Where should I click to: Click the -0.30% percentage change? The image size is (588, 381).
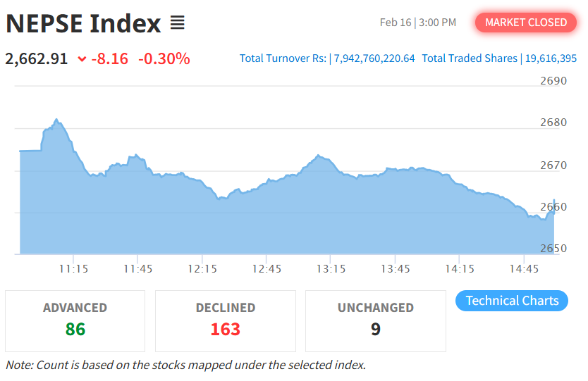pyautogui.click(x=164, y=58)
